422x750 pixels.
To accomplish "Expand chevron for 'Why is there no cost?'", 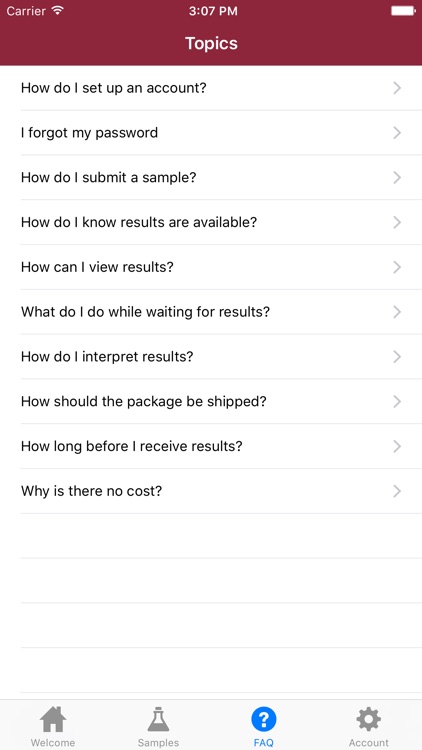I will (397, 491).
